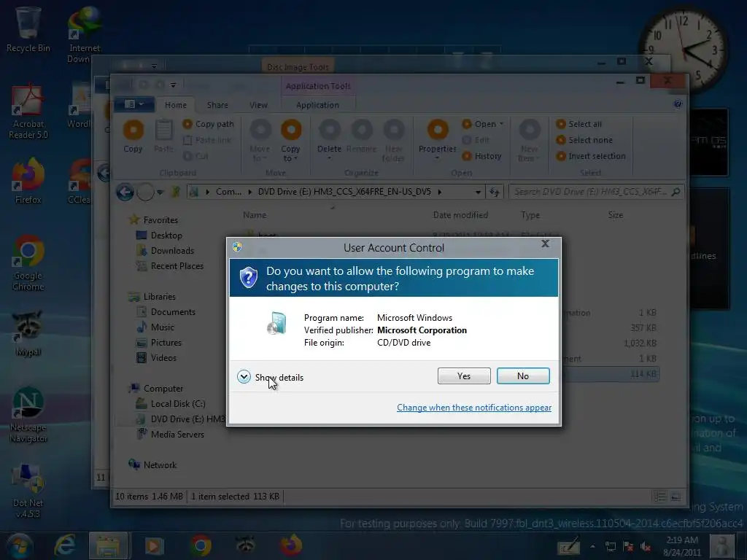
Task: Click the Start button on taskbar
Action: 19,545
